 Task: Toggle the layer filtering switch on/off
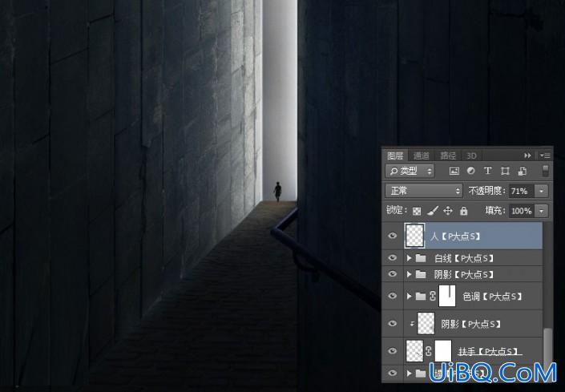click(x=545, y=171)
